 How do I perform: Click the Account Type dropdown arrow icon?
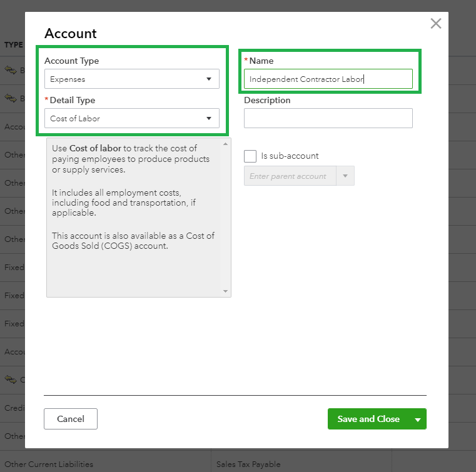coord(209,79)
